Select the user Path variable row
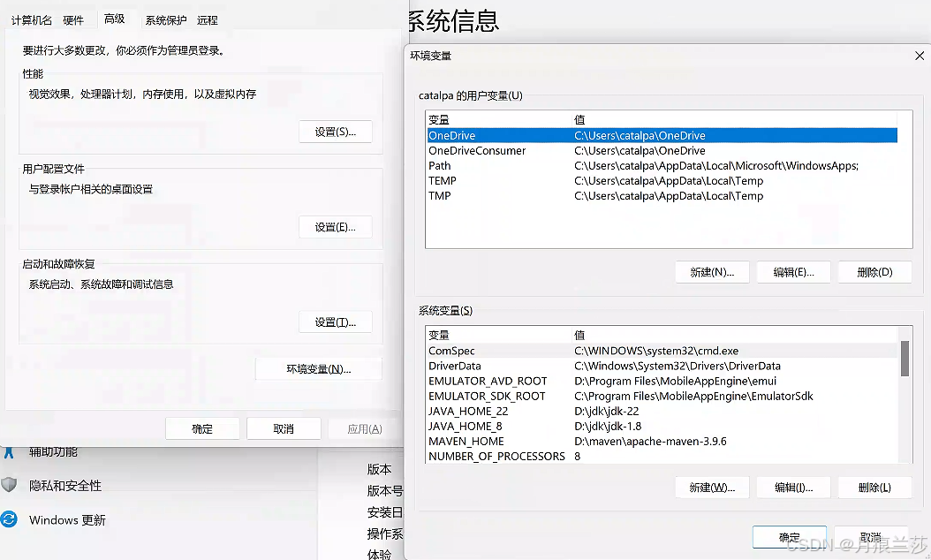The width and height of the screenshot is (931, 560). (x=662, y=166)
